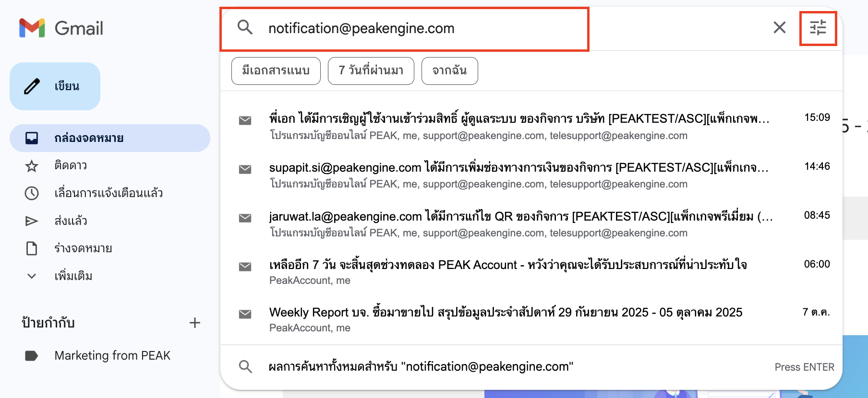Click envelope icon of Weekly Report email
868x398 pixels.
[245, 314]
